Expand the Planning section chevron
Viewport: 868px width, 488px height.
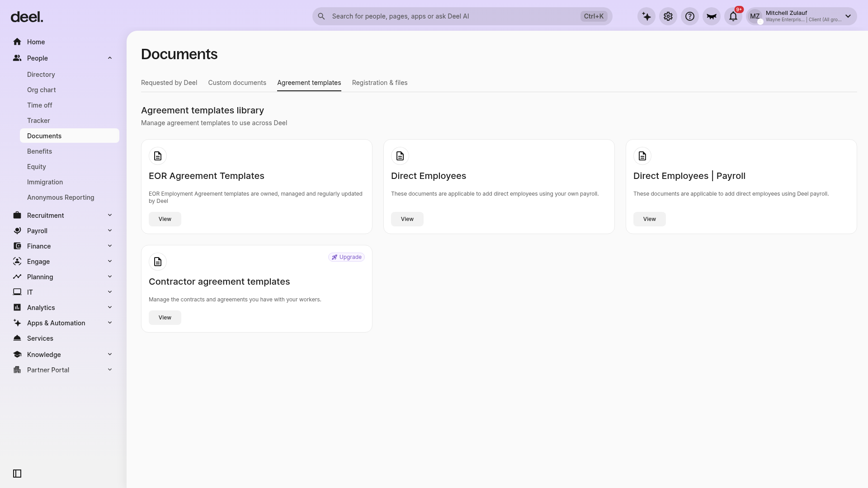(x=110, y=277)
